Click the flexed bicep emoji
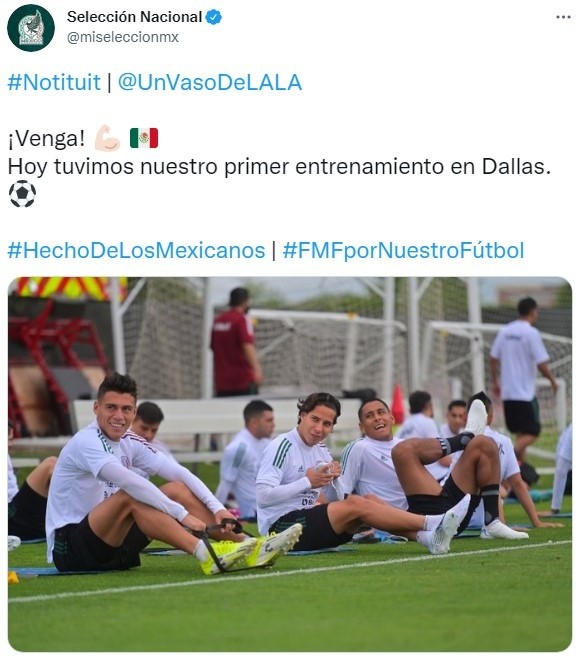Screen dimensions: 578x656 pyautogui.click(x=107, y=138)
